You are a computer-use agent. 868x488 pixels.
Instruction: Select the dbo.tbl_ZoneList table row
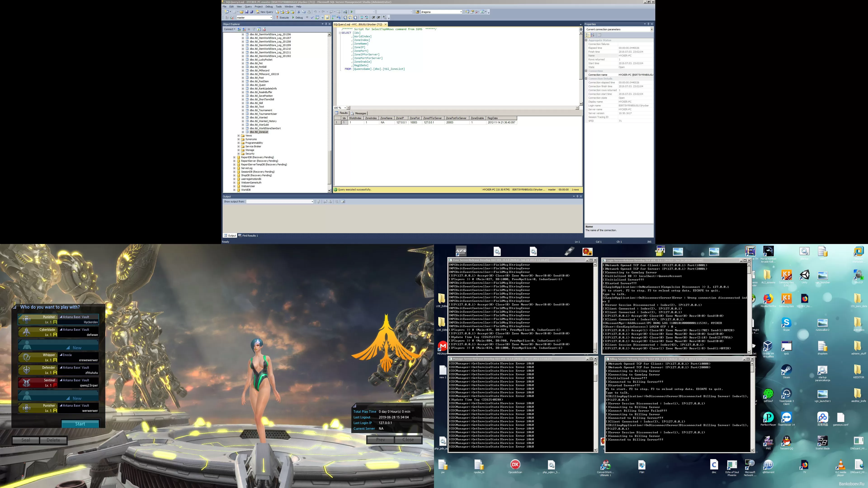259,132
